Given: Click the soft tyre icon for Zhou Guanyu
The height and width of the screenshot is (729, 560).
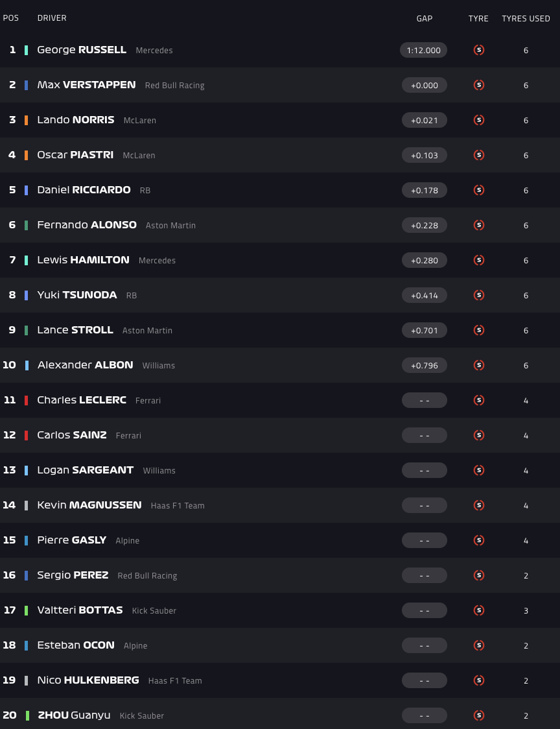Looking at the screenshot, I should pos(479,715).
